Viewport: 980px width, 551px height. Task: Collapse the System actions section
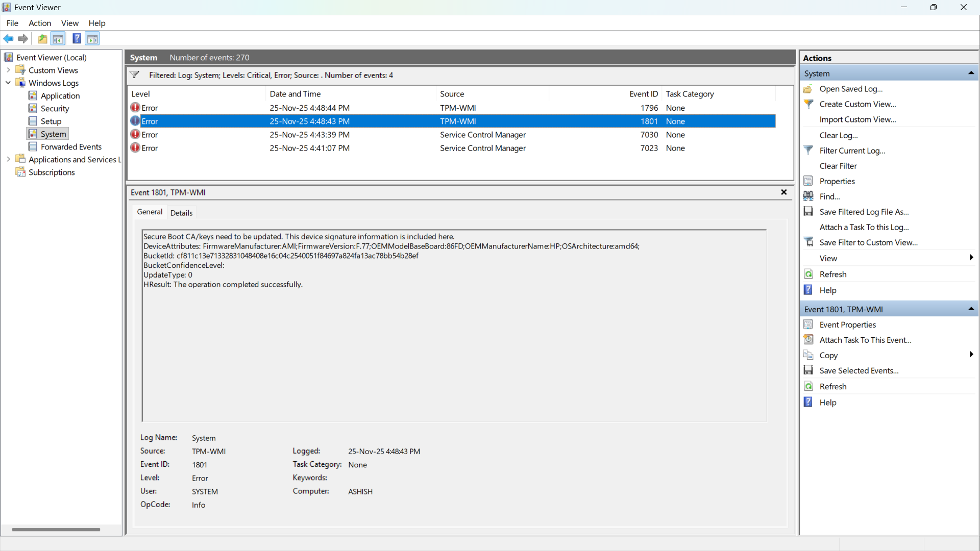(x=971, y=73)
